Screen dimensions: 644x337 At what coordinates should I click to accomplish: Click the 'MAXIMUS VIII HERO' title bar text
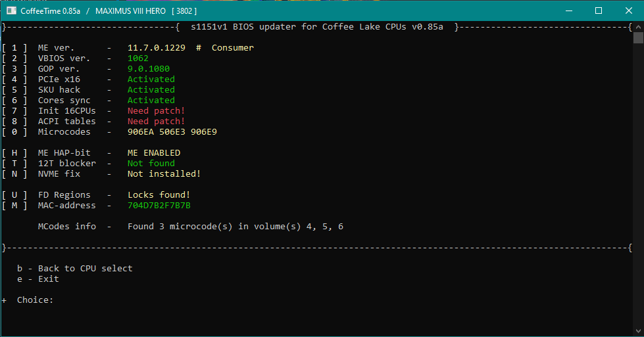pos(131,11)
